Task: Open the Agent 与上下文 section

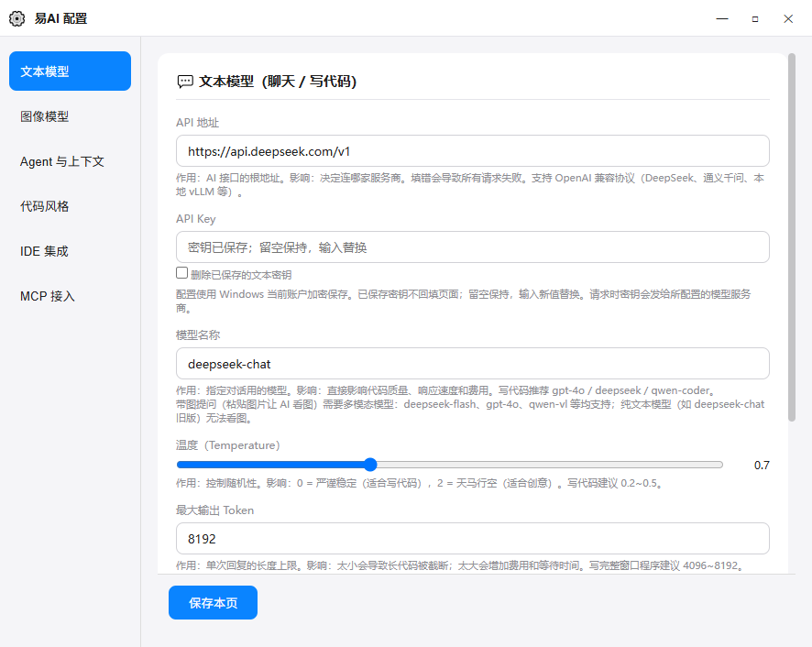Action: point(70,161)
